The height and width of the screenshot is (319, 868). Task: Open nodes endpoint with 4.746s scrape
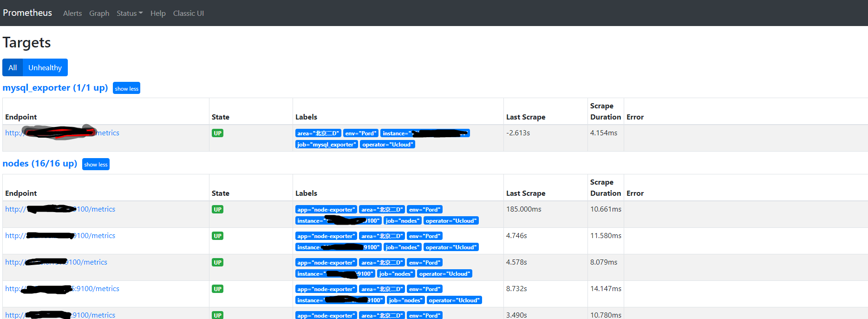tap(60, 236)
